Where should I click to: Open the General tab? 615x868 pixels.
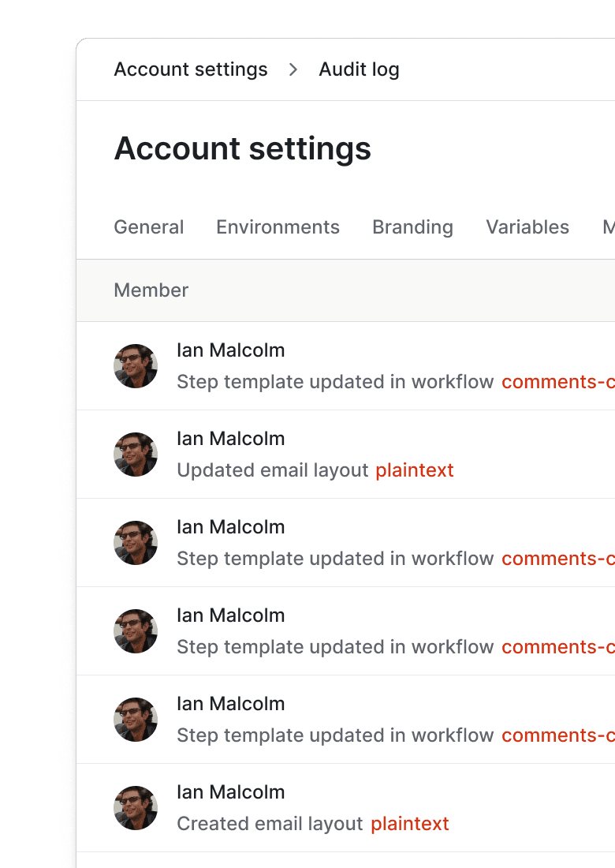pyautogui.click(x=149, y=227)
